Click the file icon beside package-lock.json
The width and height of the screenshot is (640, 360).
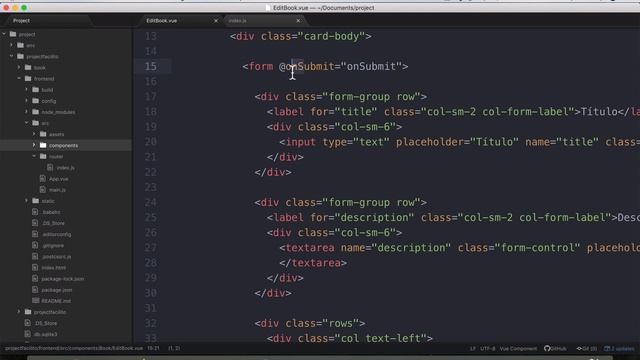point(36,278)
